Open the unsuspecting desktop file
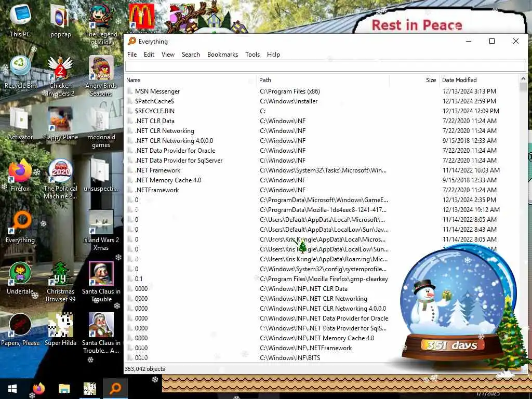This screenshot has width=532, height=399. [101, 175]
